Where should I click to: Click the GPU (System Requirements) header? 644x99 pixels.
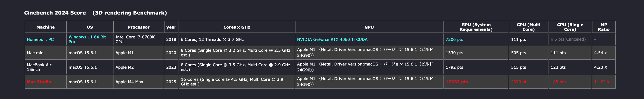click(476, 27)
